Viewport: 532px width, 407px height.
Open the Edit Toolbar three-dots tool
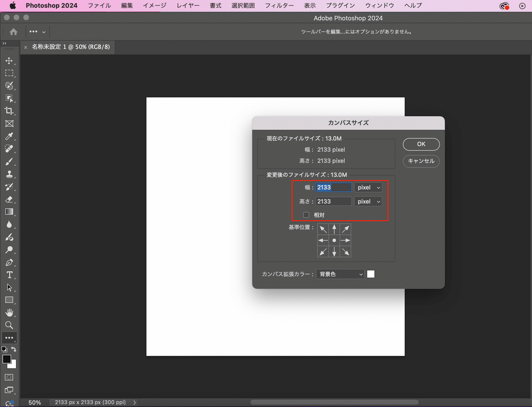point(9,338)
